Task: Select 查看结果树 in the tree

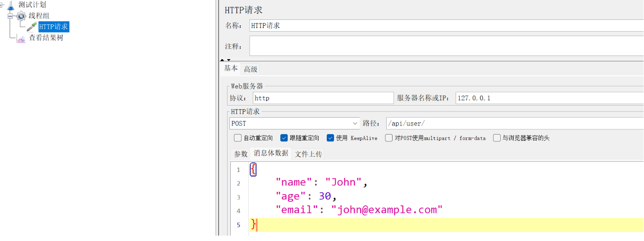Action: pyautogui.click(x=46, y=38)
